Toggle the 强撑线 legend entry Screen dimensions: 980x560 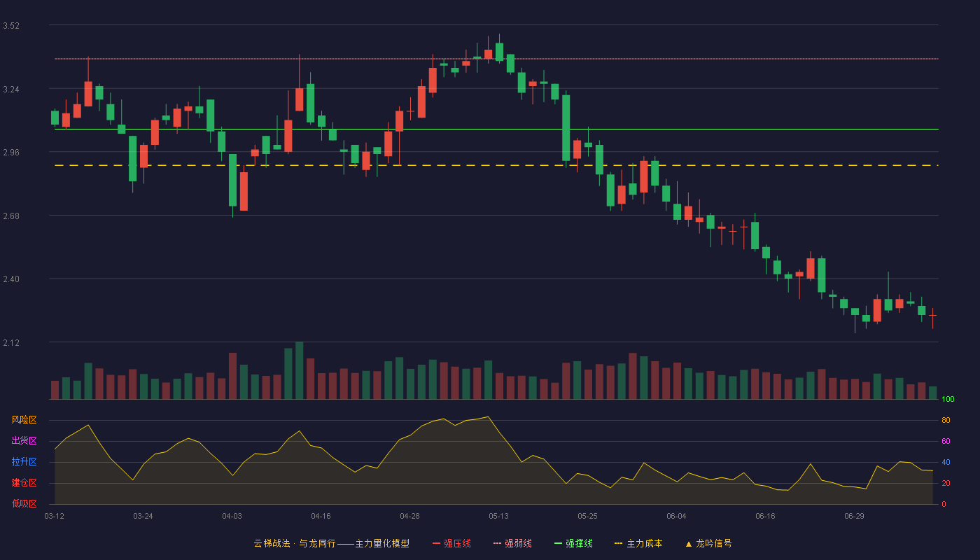(573, 543)
